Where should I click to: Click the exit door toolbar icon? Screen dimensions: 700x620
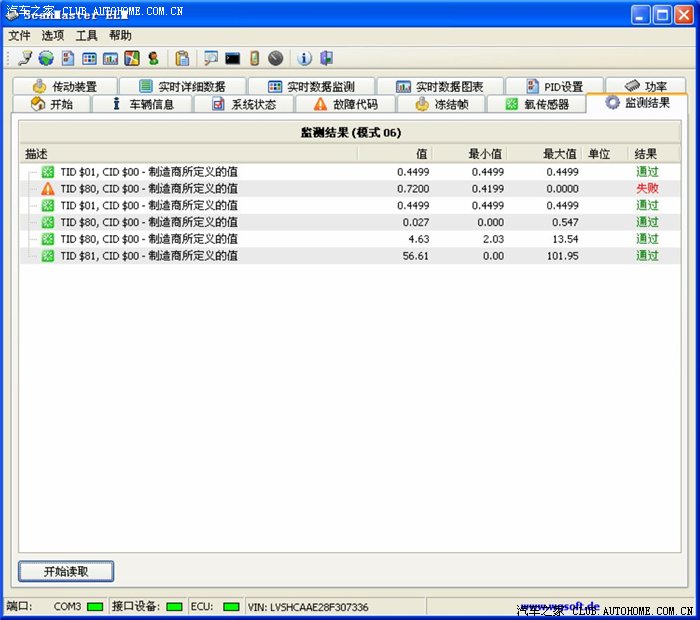pos(326,58)
